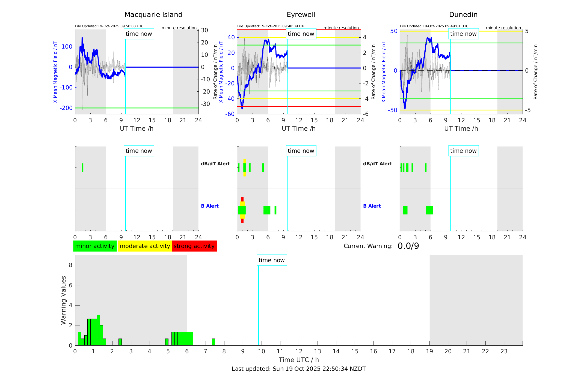Click the Macquarie Island chart title

[x=153, y=15]
